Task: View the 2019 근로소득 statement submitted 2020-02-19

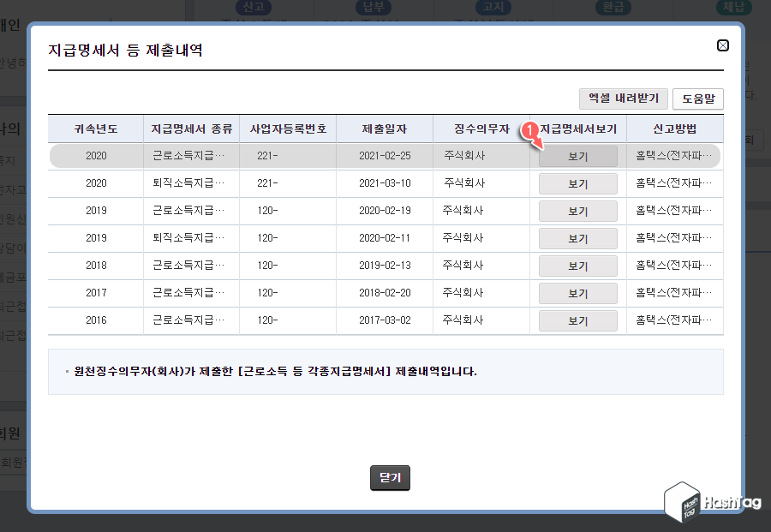Action: pos(577,210)
